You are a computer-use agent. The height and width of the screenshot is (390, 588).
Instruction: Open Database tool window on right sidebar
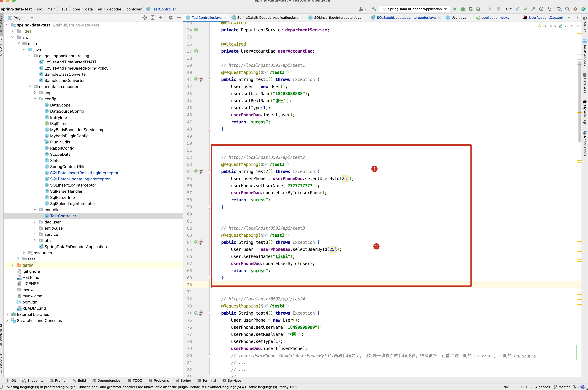tap(585, 83)
